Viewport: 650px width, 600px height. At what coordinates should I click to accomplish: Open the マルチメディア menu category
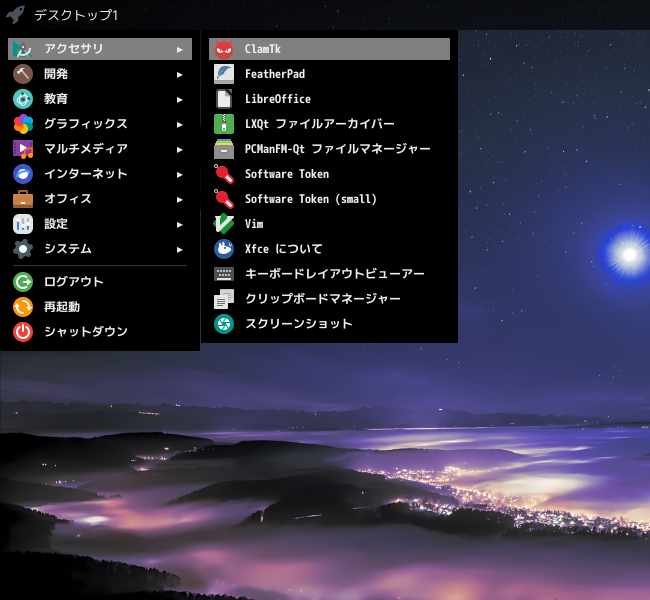click(x=100, y=149)
